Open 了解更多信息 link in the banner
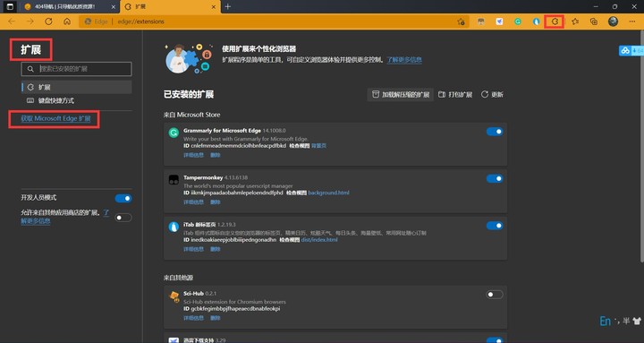This screenshot has width=644, height=343. coord(404,60)
